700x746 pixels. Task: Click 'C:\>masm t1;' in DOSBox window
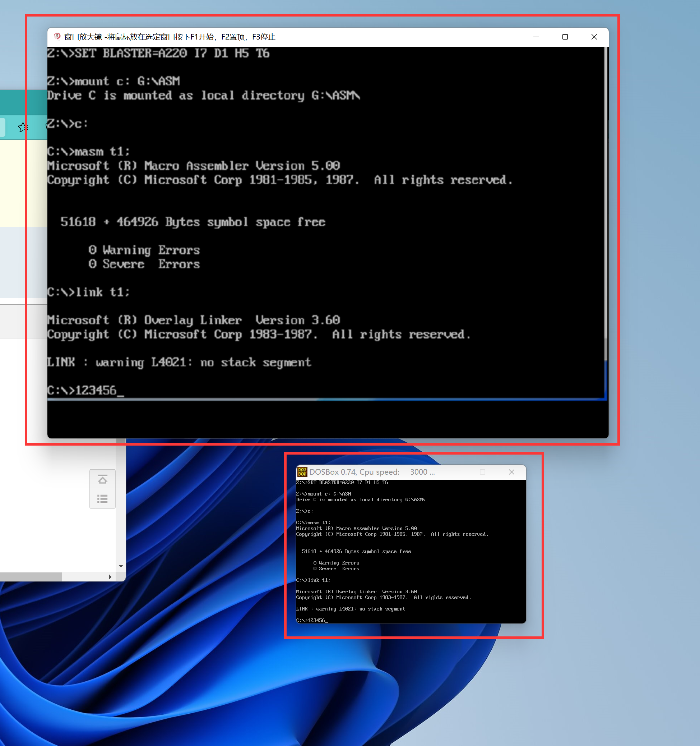pos(313,522)
